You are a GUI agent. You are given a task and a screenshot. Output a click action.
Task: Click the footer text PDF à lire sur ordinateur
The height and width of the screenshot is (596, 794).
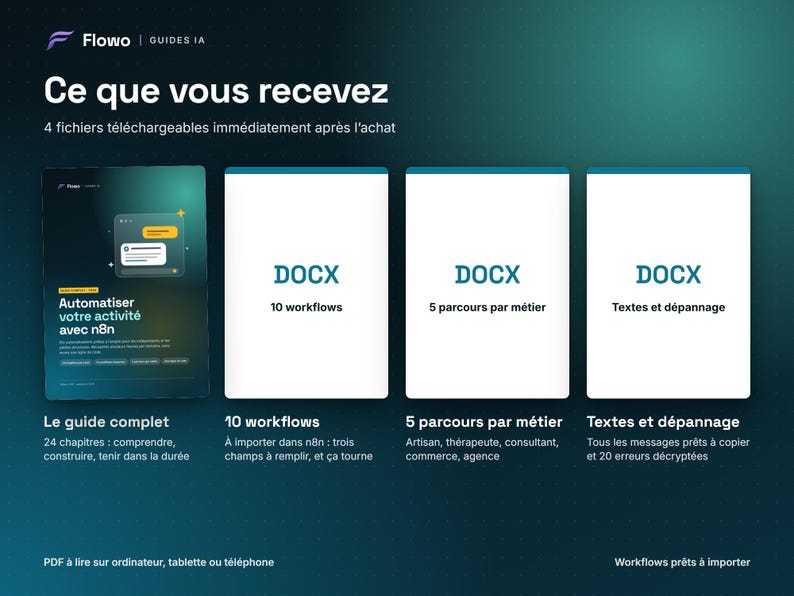click(x=158, y=562)
